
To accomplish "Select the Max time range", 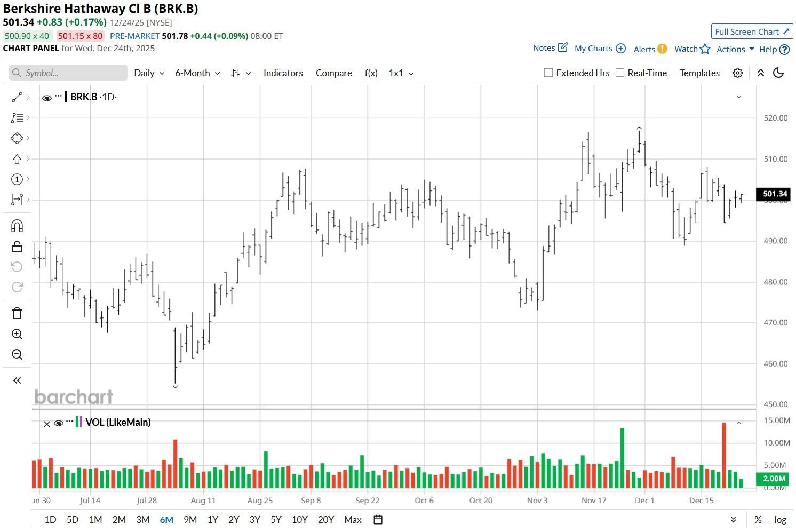I will [353, 520].
